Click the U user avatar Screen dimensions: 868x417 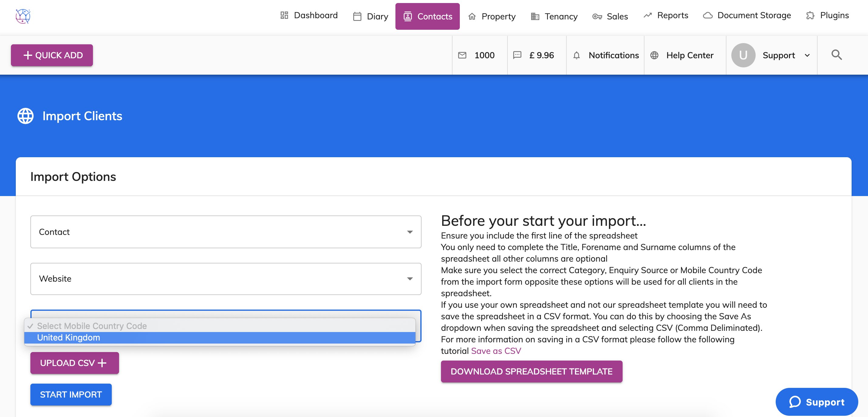tap(743, 55)
